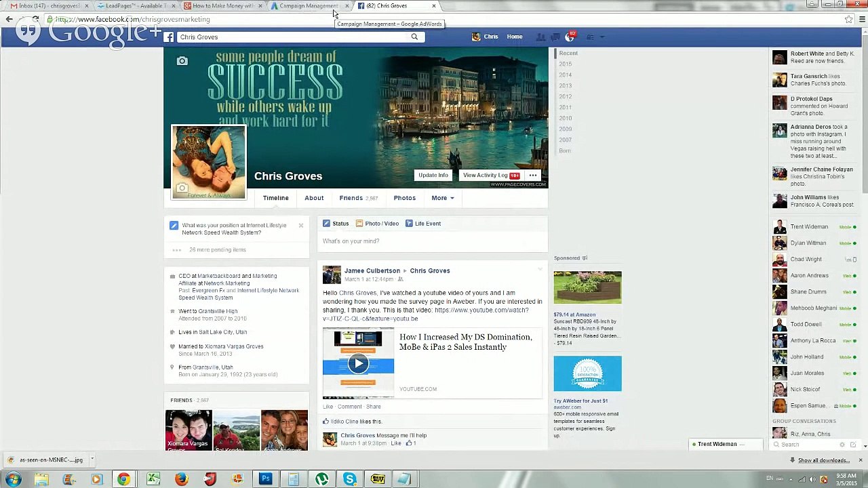This screenshot has width=868, height=488.
Task: Open Skype from the taskbar
Action: pyautogui.click(x=349, y=479)
